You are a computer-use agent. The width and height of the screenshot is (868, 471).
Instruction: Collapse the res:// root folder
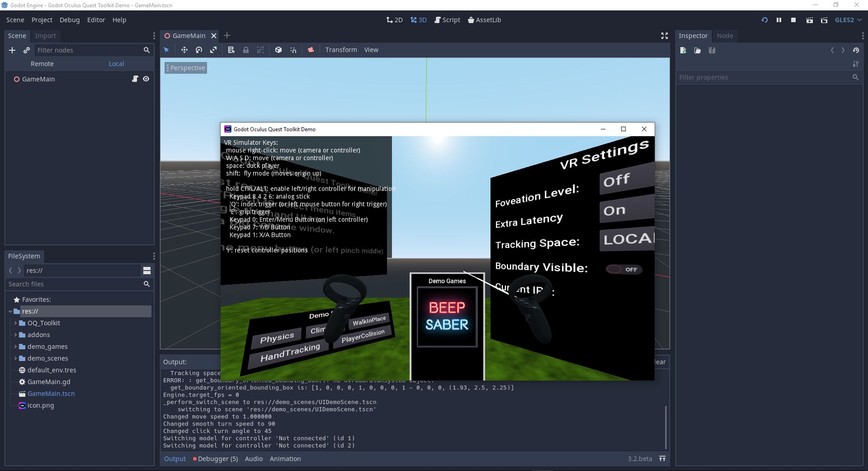coord(10,311)
